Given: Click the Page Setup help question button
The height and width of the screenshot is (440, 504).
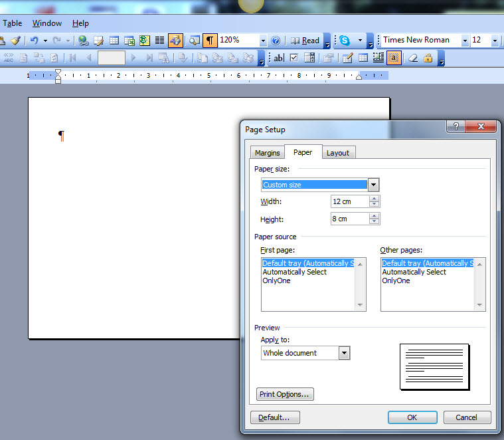Looking at the screenshot, I should coord(456,126).
